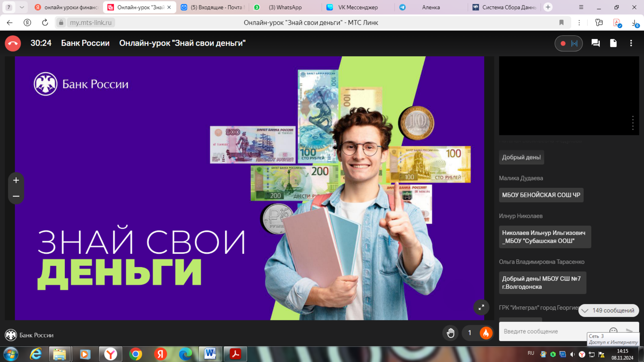Click author Ольга Владимировна Тарасенко
Viewport: 644px width, 362px height.
point(541,262)
